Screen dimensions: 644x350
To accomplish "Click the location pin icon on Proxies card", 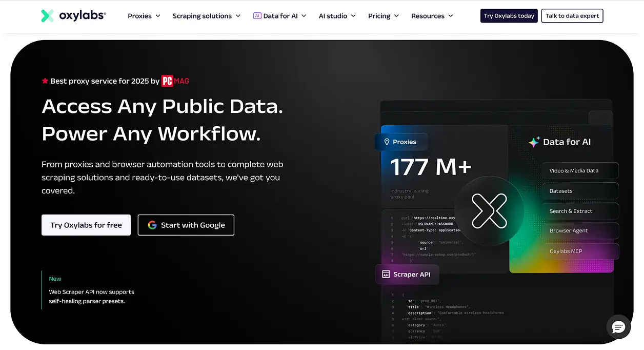I will [387, 142].
